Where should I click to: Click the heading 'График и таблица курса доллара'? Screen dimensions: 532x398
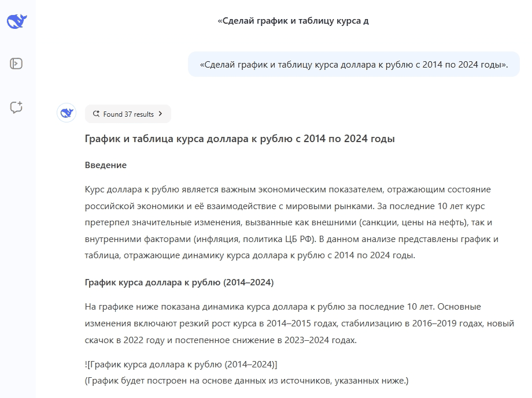click(239, 138)
